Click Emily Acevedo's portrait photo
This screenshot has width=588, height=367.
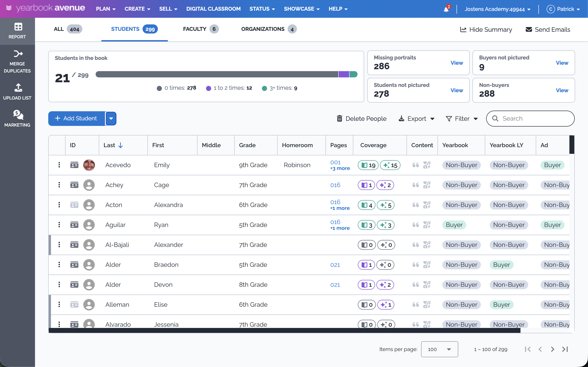pos(89,165)
